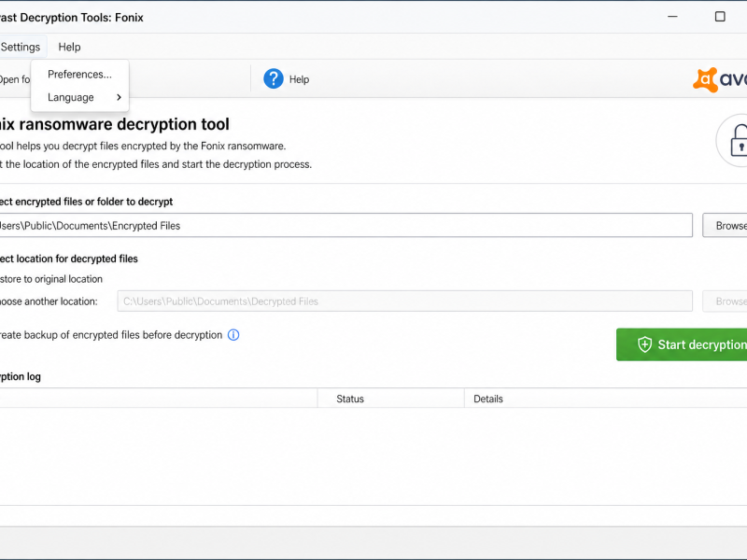Click backup of encrypted files option label
The height and width of the screenshot is (560, 747).
[x=111, y=335]
